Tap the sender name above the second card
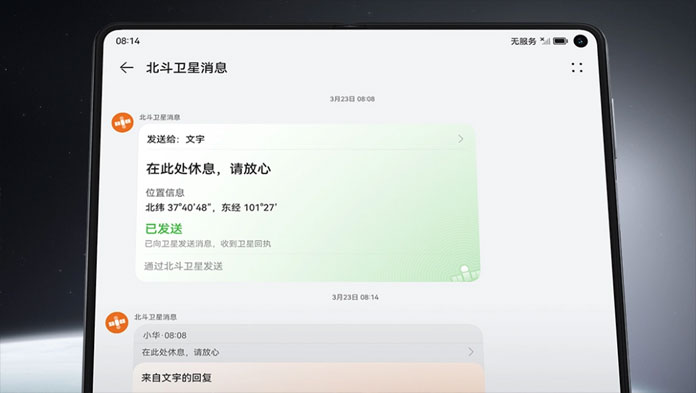Screen dimensions: 696x393 click(x=155, y=317)
